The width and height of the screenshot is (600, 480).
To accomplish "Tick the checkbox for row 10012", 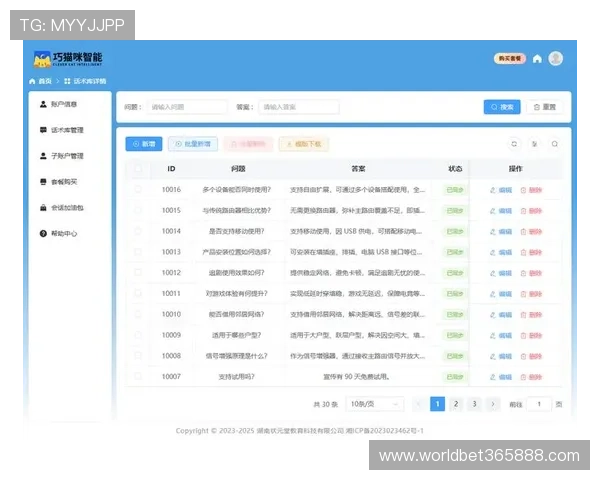I will [138, 272].
